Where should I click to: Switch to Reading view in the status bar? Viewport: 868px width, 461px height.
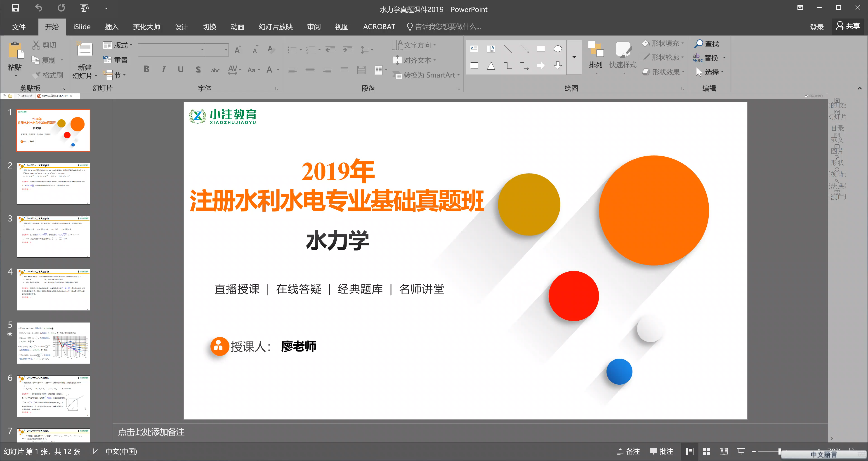click(x=724, y=452)
